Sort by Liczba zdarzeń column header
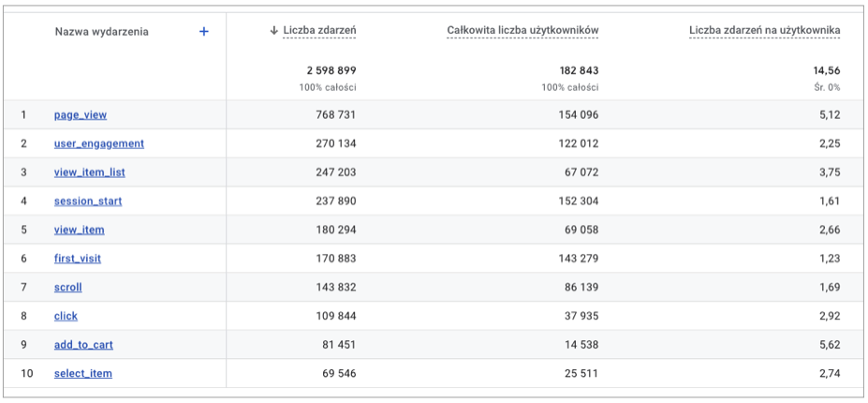 319,32
